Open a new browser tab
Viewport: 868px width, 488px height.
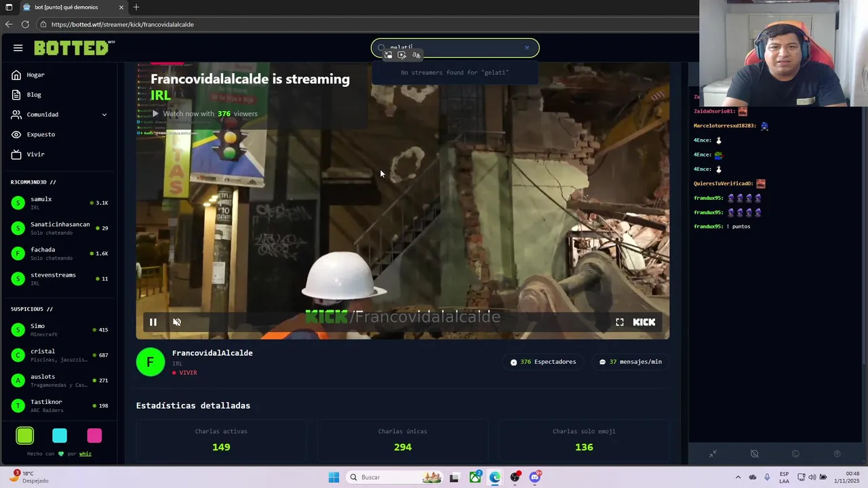[136, 7]
